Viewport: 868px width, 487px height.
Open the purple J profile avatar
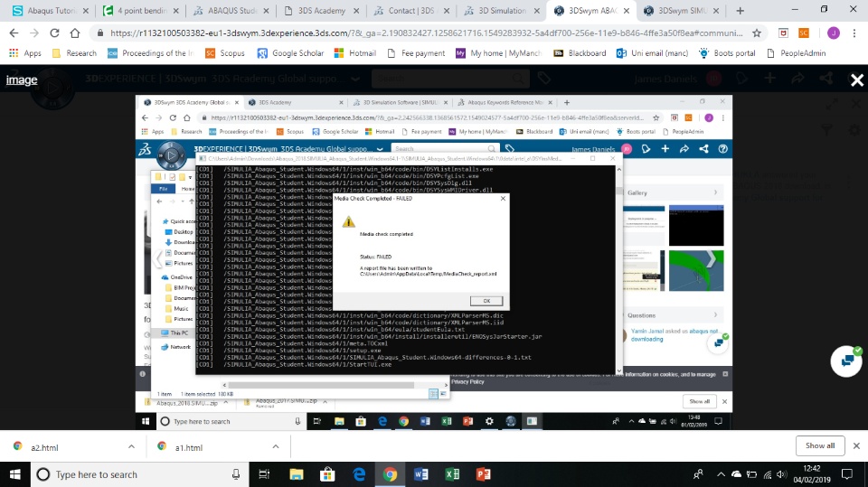[x=833, y=33]
